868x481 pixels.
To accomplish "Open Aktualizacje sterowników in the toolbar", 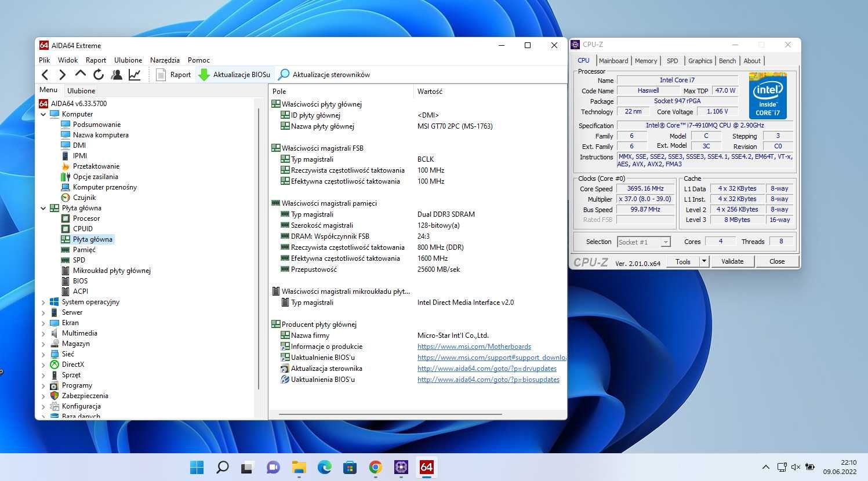I will [x=324, y=74].
